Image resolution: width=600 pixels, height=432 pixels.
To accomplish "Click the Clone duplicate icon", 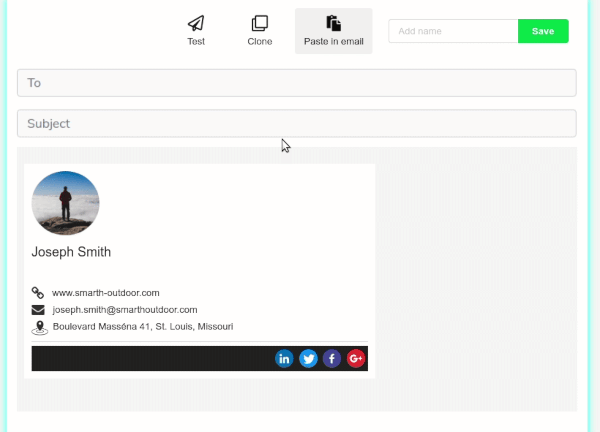I will point(260,23).
